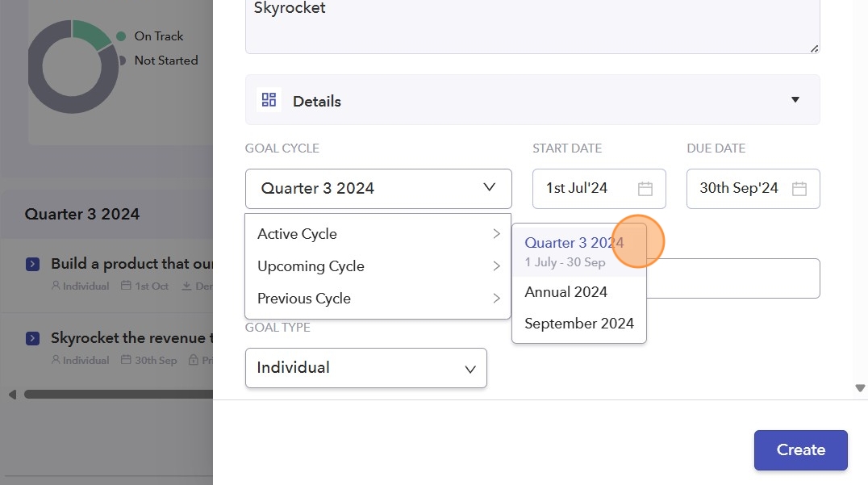The height and width of the screenshot is (485, 868).
Task: Click the download icon on the Build goal
Action: point(186,286)
